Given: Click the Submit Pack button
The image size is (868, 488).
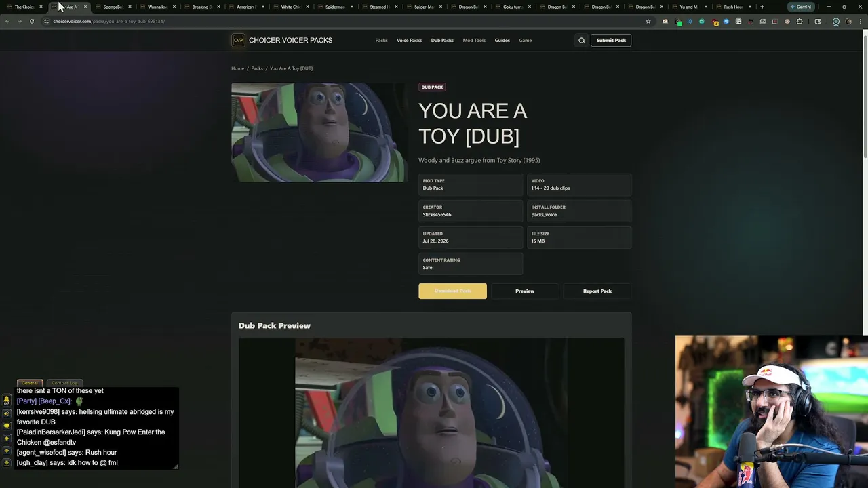Looking at the screenshot, I should click(611, 41).
